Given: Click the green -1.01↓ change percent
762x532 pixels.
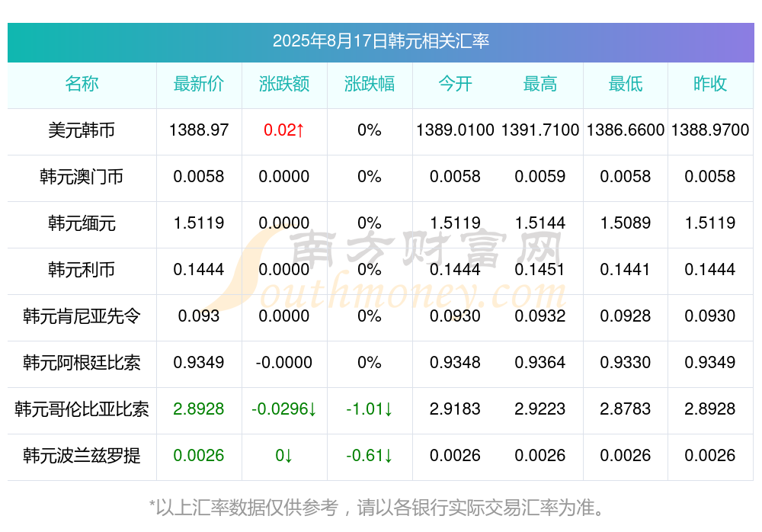Looking at the screenshot, I should click(370, 409).
